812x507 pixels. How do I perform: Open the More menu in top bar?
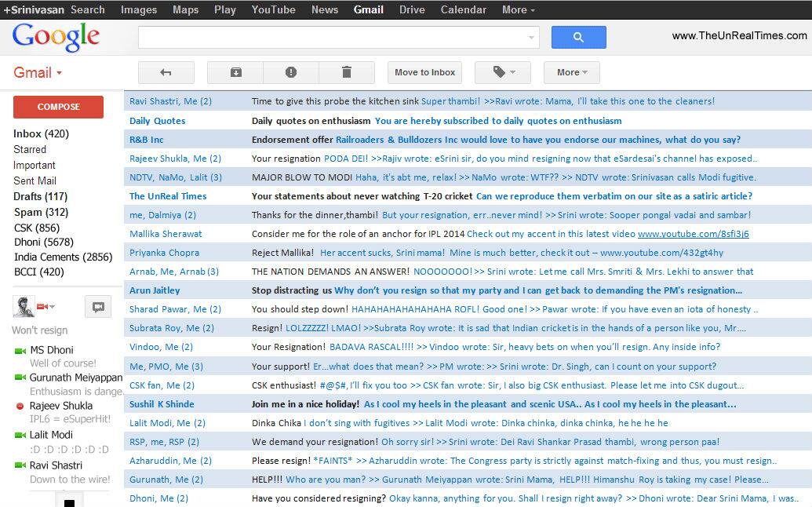tap(519, 10)
